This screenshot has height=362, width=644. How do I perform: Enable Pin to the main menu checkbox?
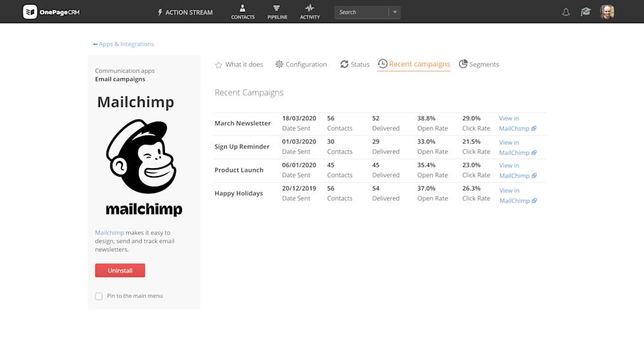pos(99,296)
